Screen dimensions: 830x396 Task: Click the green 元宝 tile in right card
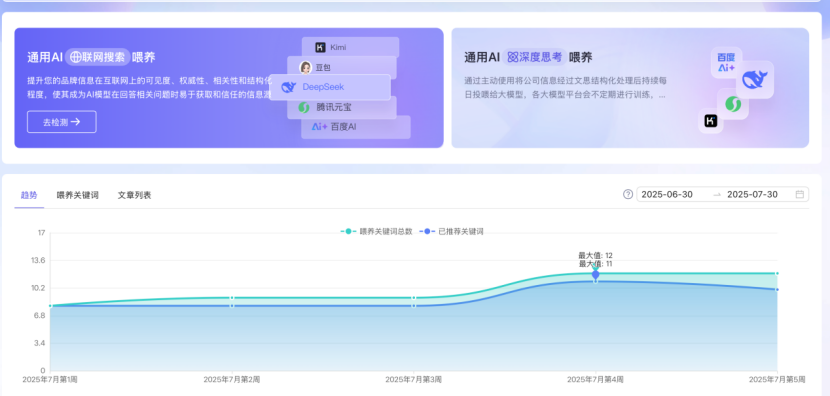pos(733,104)
